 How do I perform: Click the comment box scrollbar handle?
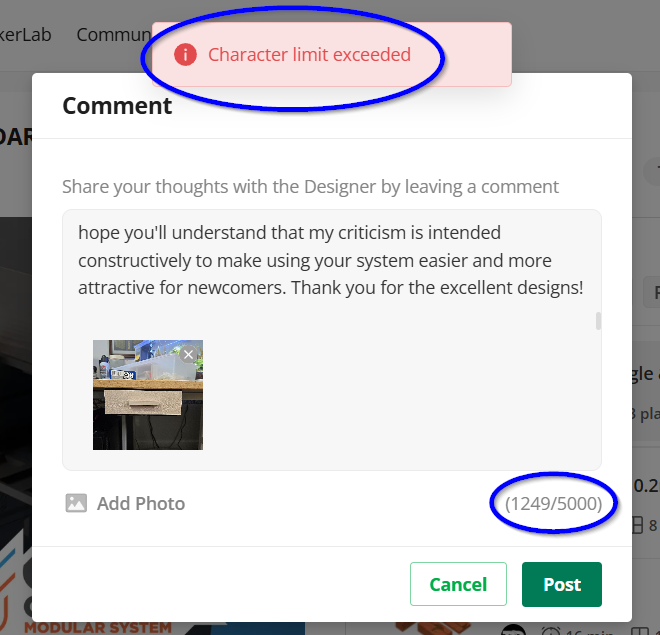tap(598, 321)
